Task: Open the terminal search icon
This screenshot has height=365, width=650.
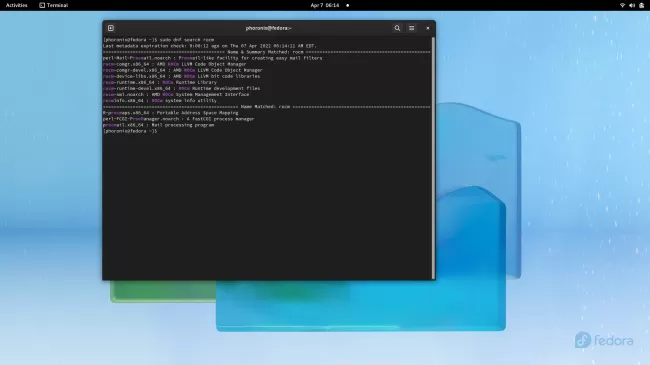Action: point(397,28)
